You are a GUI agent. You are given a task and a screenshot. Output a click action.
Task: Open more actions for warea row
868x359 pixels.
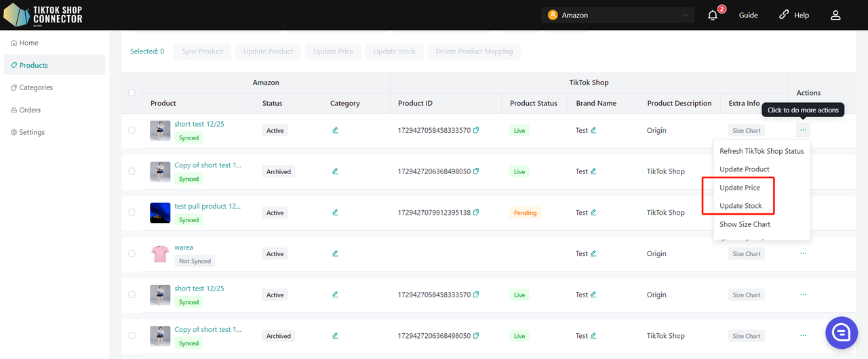[803, 253]
